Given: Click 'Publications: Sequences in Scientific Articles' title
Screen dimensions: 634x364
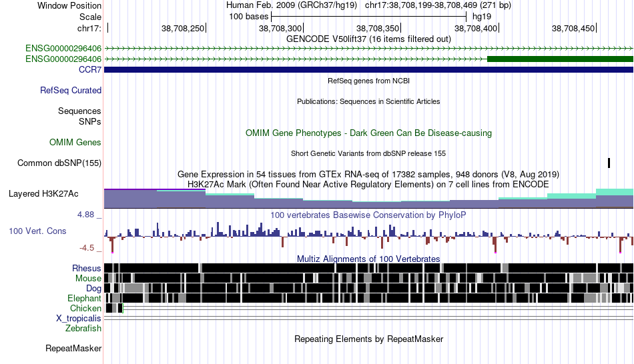Looking at the screenshot, I should [368, 101].
